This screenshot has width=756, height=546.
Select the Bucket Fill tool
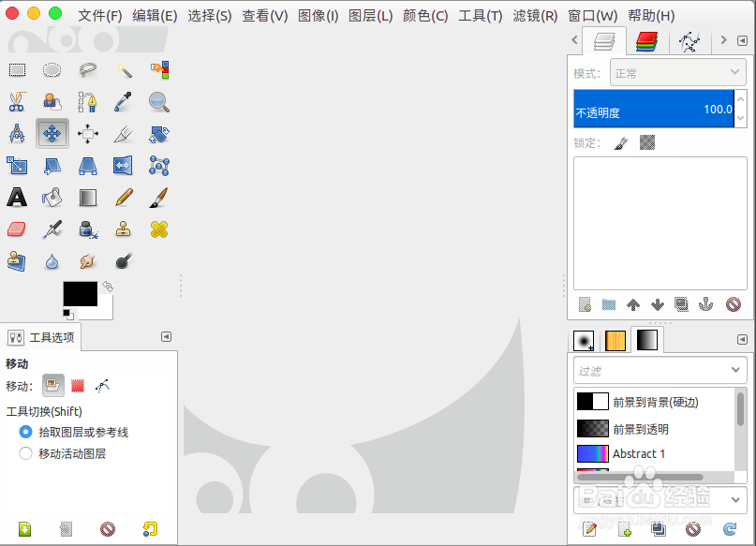tap(52, 197)
